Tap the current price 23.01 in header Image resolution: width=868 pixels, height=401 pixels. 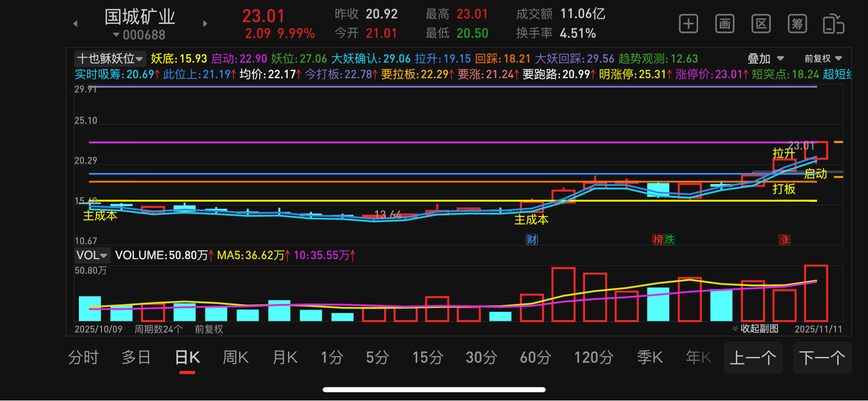[x=263, y=16]
